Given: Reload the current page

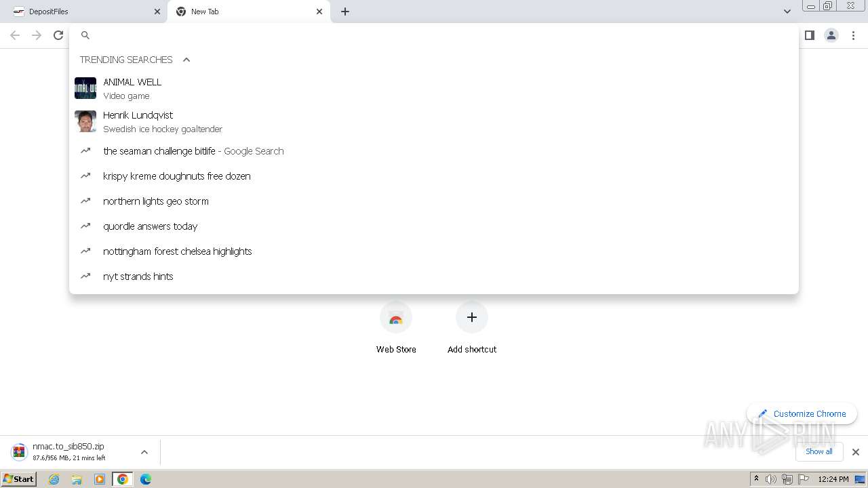Looking at the screenshot, I should coord(58,35).
